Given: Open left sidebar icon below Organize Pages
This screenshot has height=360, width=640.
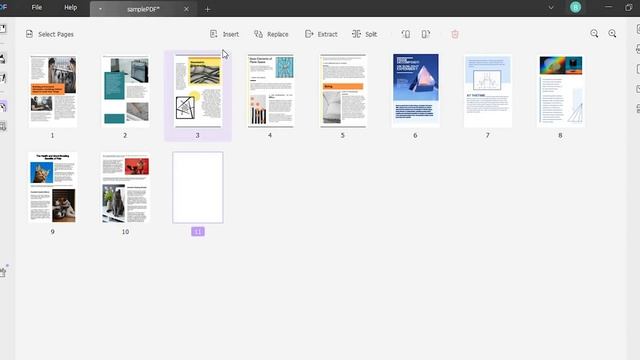Looking at the screenshot, I should pyautogui.click(x=3, y=127).
